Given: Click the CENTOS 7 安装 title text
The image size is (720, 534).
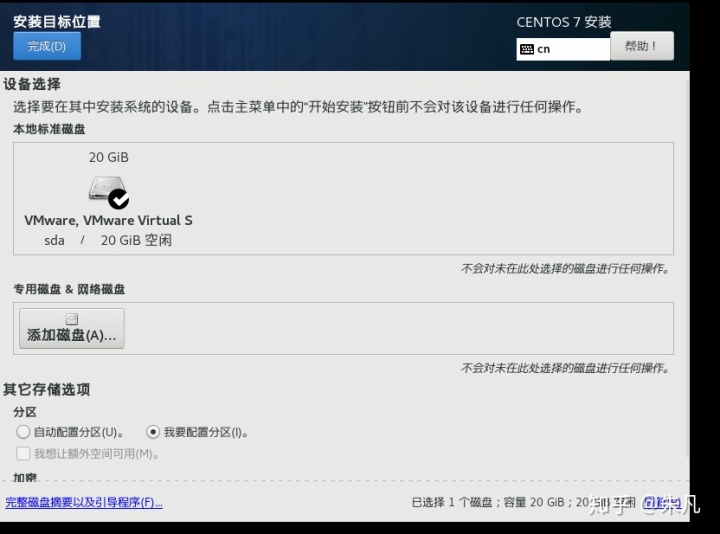Looking at the screenshot, I should point(564,22).
